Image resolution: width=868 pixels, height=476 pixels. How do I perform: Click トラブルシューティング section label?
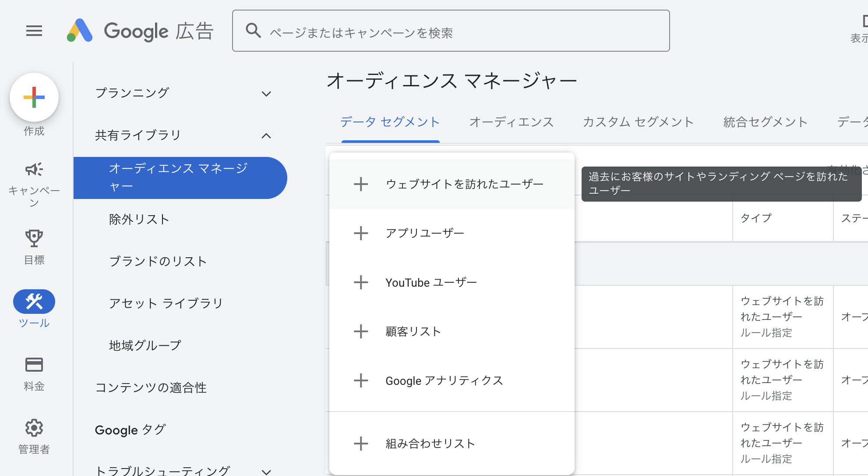162,471
